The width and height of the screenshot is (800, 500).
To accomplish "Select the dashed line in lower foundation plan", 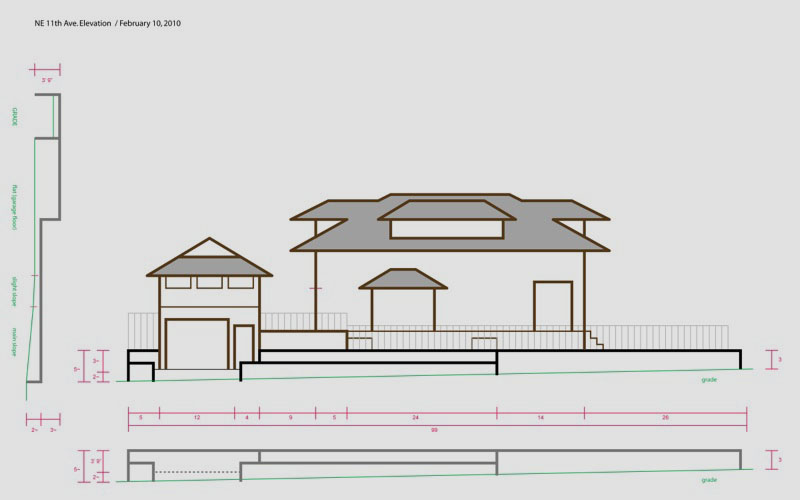I will [196, 472].
